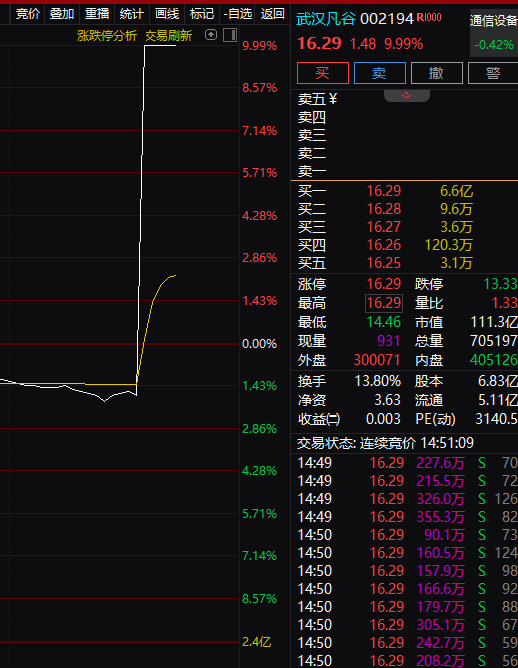Viewport: 518px width, 668px height.
Task: Click the blue 卖 sell button
Action: tap(380, 73)
